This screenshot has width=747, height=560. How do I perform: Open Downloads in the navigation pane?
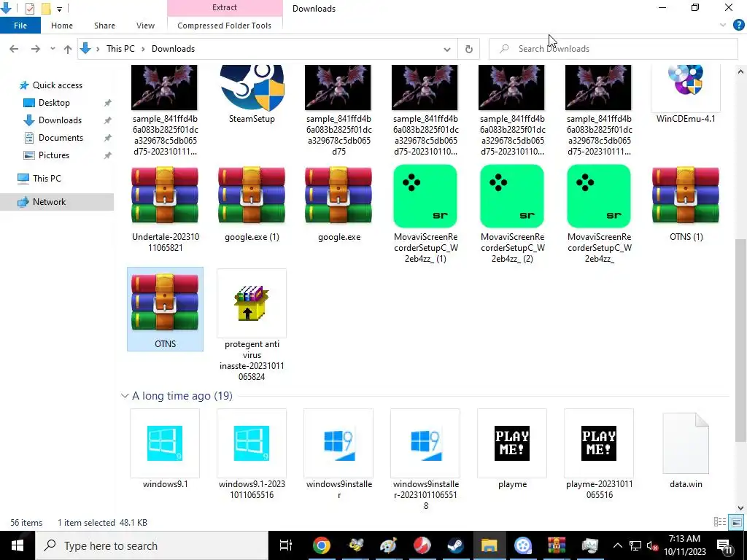click(60, 120)
